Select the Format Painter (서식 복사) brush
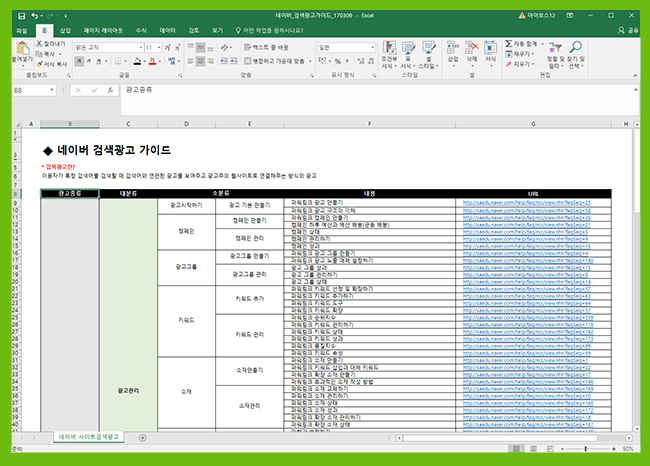This screenshot has height=466, width=650. 39,64
